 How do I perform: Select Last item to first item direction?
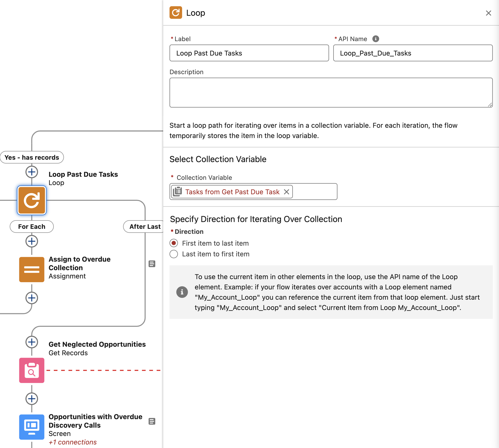coord(174,254)
